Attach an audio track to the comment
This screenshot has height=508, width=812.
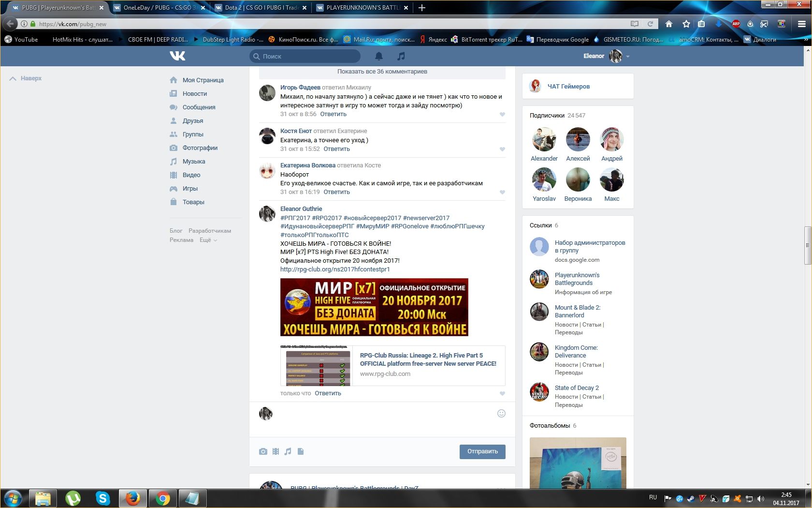[x=288, y=451]
